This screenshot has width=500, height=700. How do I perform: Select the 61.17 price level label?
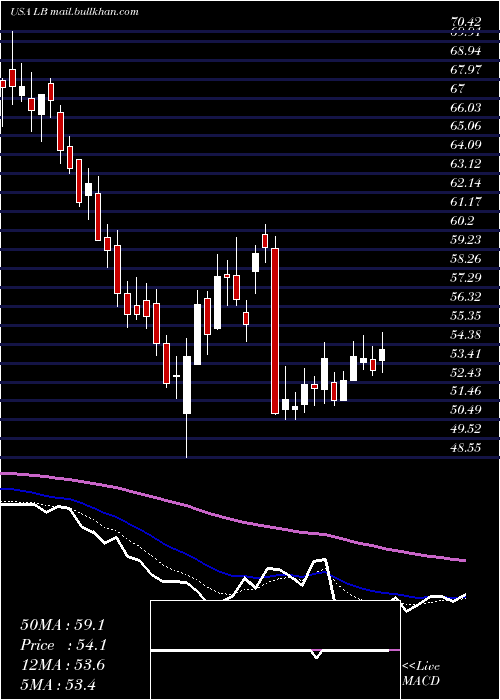pyautogui.click(x=466, y=202)
